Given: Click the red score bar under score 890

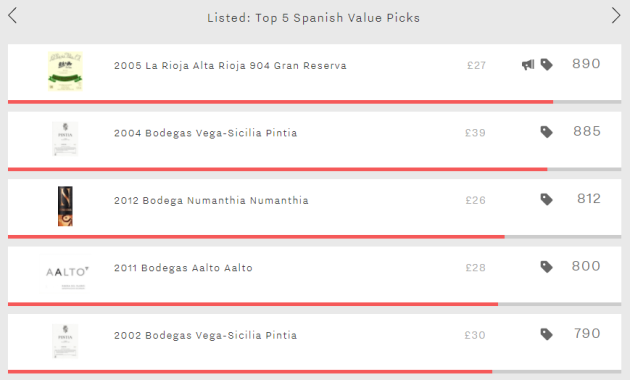Looking at the screenshot, I should pyautogui.click(x=280, y=102).
